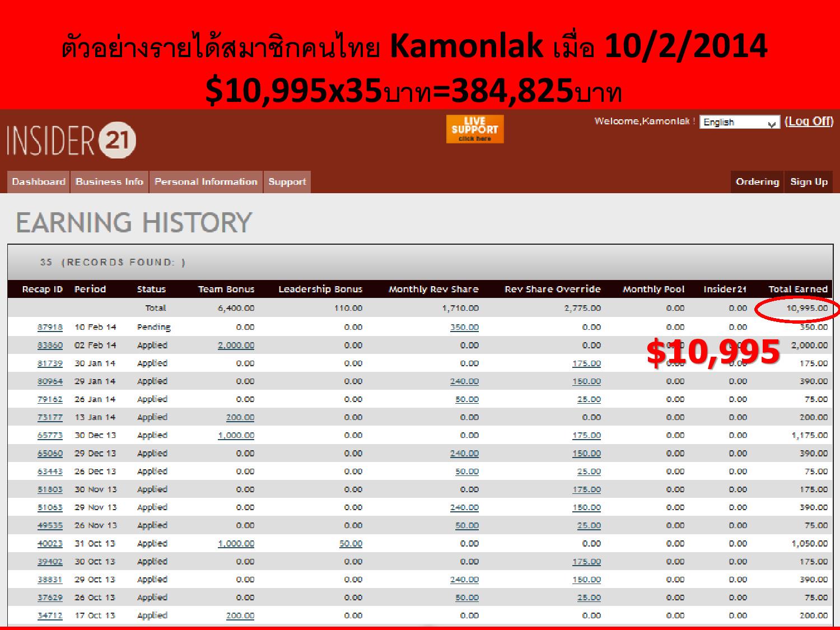Viewport: 840px width, 630px height.
Task: Click 350.00 Monthly Rev Share for 10 Feb 14
Action: click(464, 327)
